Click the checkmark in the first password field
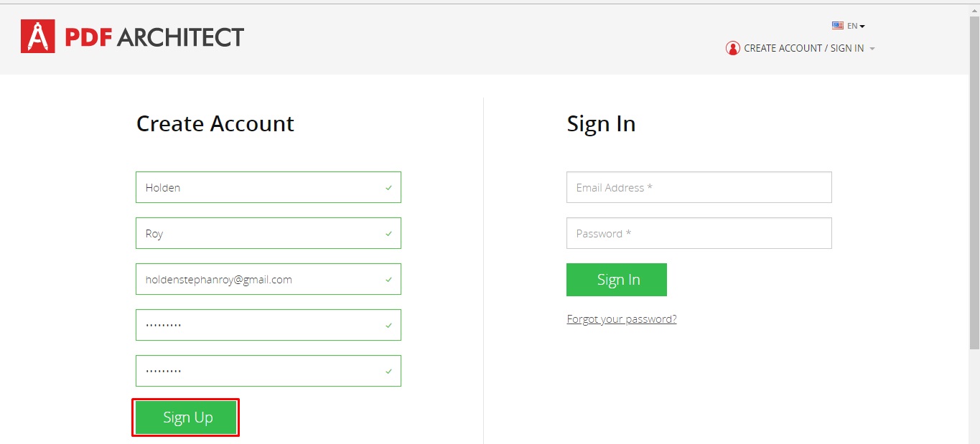This screenshot has height=444, width=980. [x=388, y=326]
